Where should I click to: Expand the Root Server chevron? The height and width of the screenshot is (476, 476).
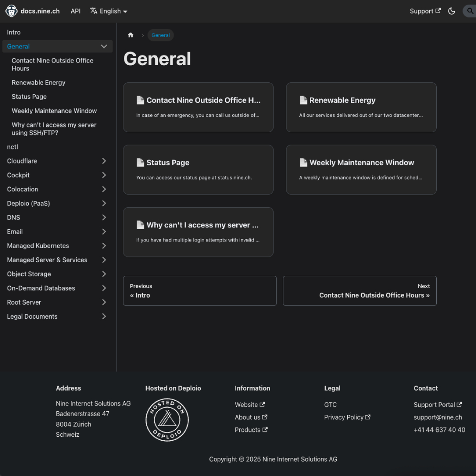(x=104, y=302)
